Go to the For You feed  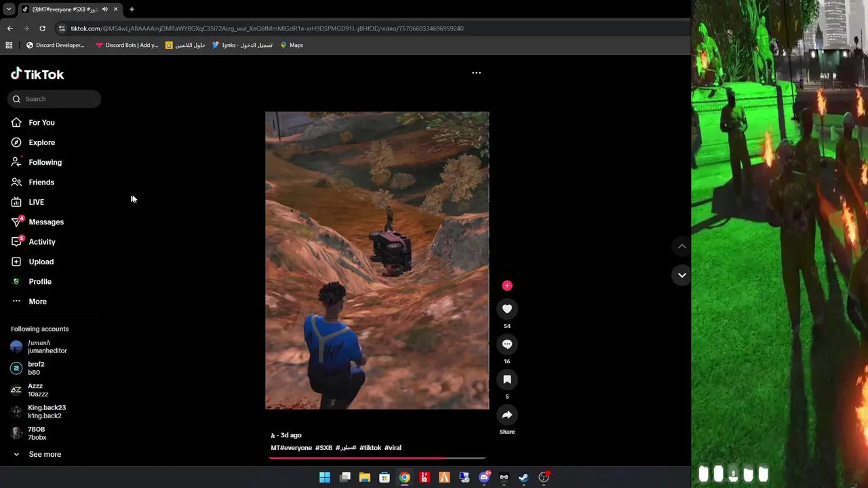(33, 123)
